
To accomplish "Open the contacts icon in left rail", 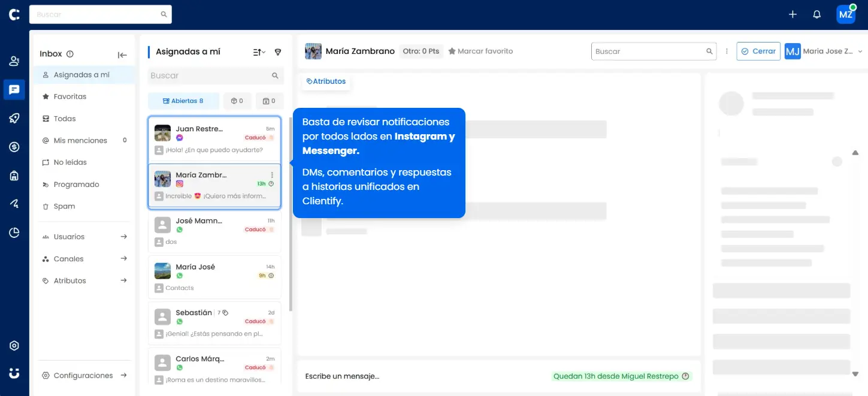I will pyautogui.click(x=14, y=61).
